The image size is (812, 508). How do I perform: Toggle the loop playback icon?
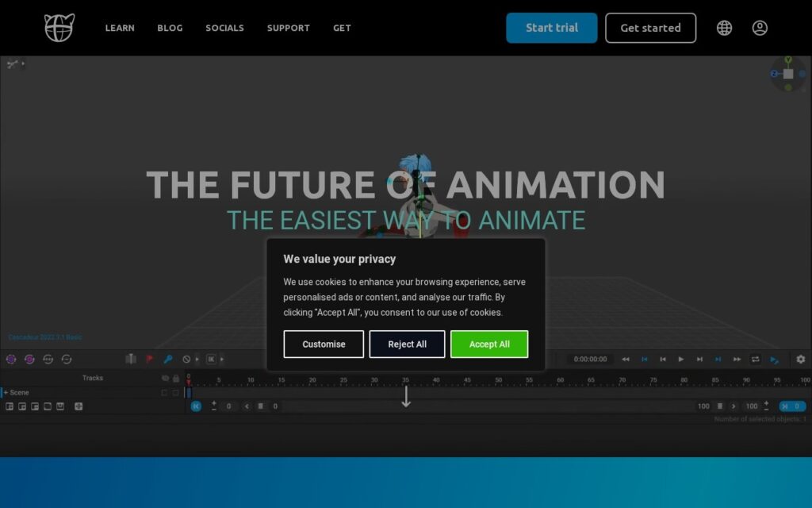click(756, 360)
